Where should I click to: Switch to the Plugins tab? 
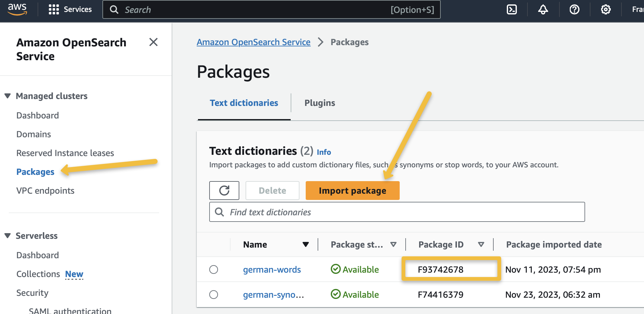click(x=320, y=103)
